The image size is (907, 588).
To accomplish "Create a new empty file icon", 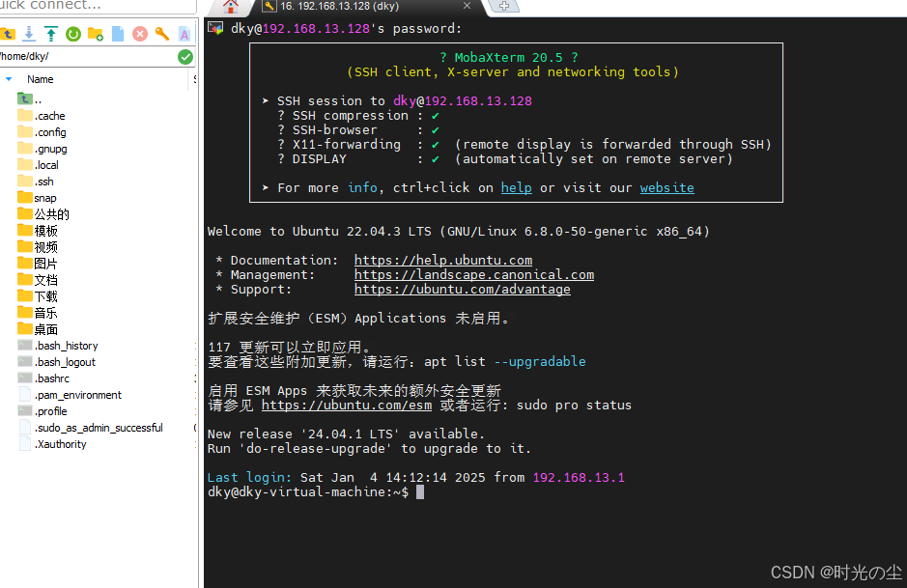I will (117, 33).
